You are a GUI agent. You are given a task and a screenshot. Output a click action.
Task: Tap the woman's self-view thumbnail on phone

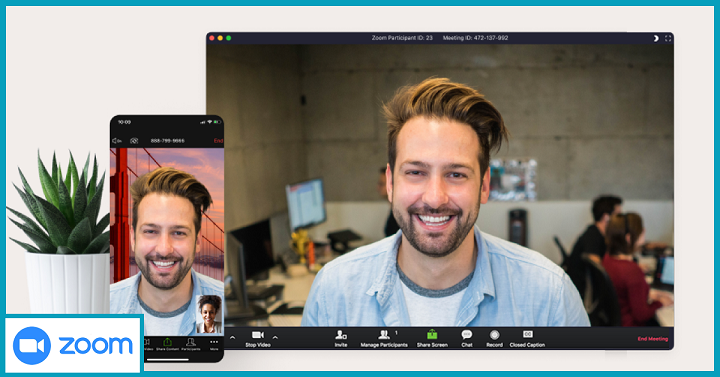[x=209, y=314]
